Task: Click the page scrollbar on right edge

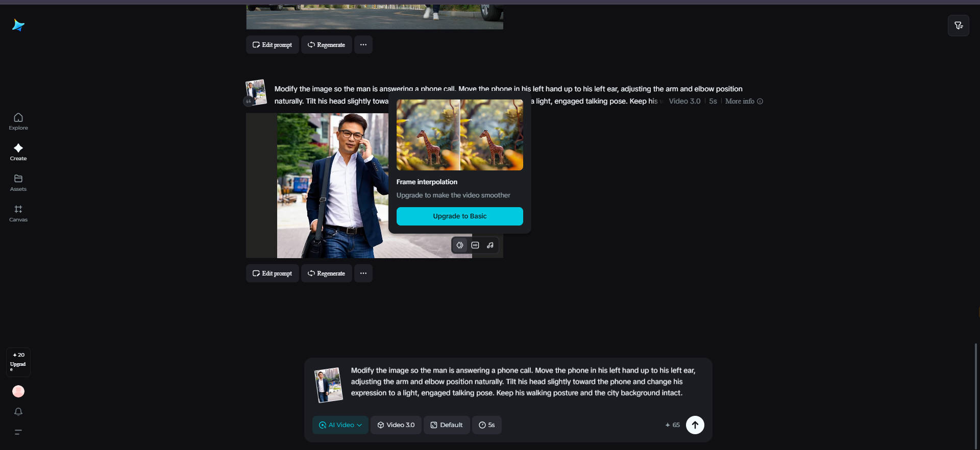Action: coord(976,395)
